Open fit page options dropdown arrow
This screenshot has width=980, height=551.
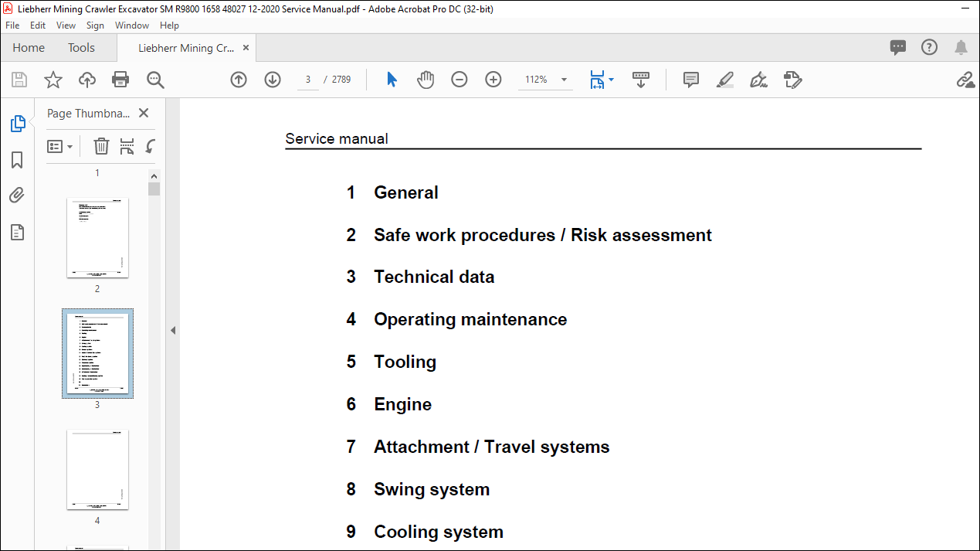point(612,80)
